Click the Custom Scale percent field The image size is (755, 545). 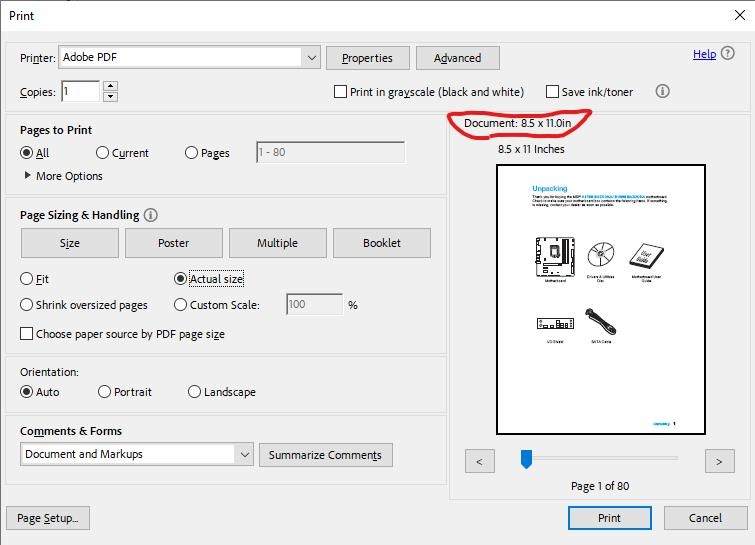click(314, 304)
